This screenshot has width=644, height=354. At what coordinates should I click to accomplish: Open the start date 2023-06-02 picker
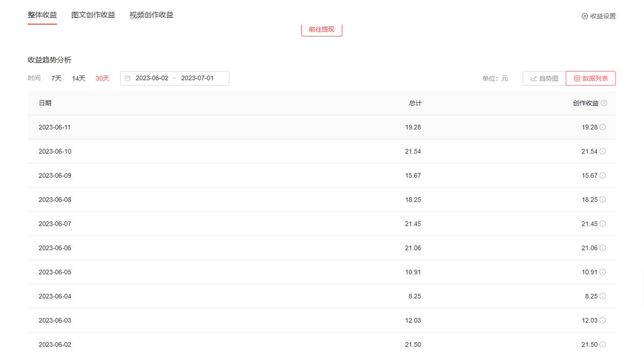(x=152, y=78)
